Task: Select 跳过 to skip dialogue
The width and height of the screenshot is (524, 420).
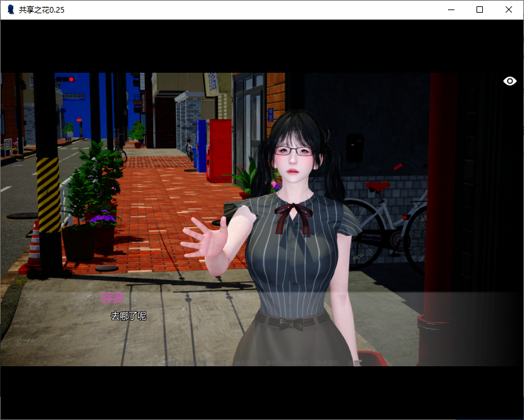Action: [221, 363]
